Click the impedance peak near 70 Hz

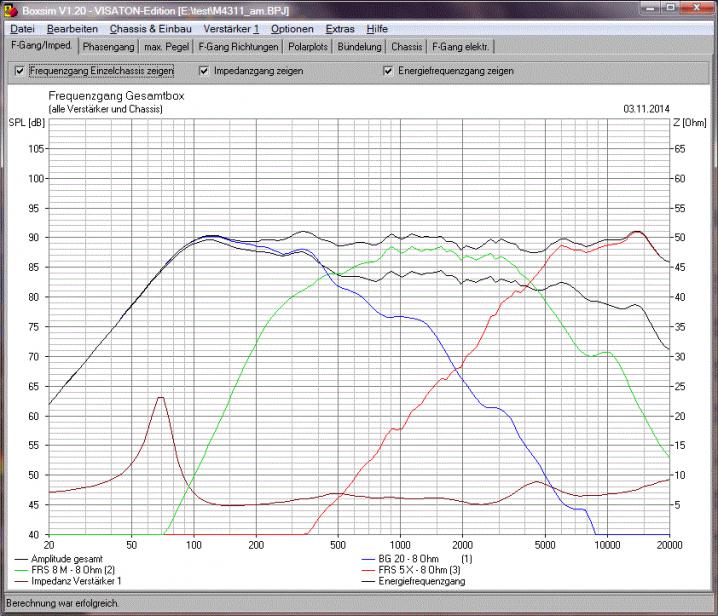click(160, 398)
